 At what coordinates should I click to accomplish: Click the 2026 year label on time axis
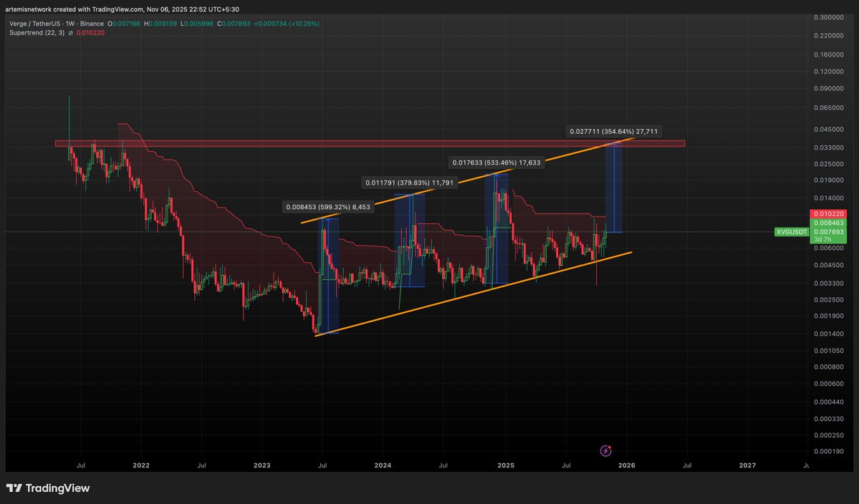(626, 465)
